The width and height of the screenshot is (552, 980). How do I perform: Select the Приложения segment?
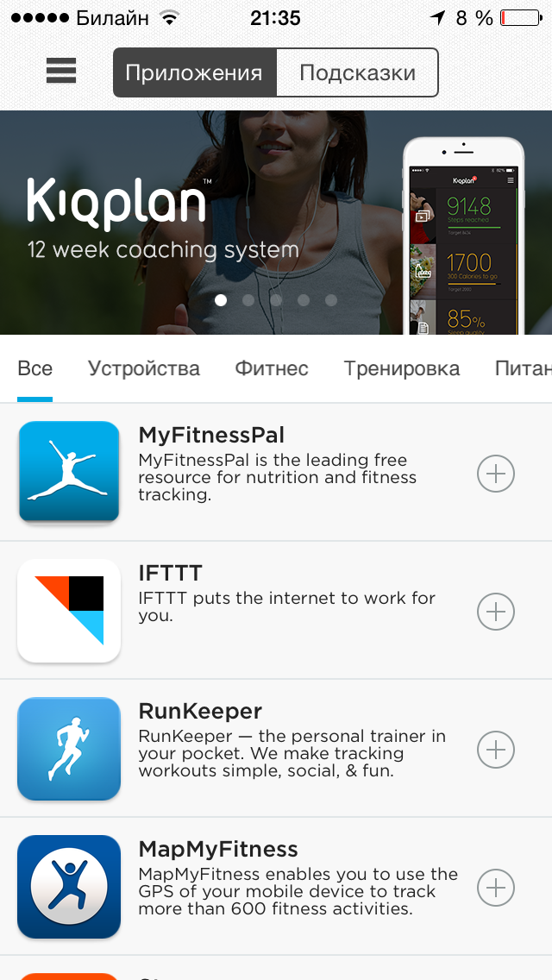pos(194,72)
